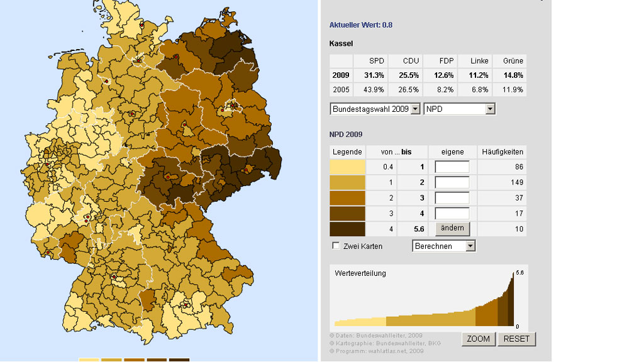Viewport: 644px width, 362px height.
Task: Focus the eigene input for range 0.4 to 1
Action: 452,167
